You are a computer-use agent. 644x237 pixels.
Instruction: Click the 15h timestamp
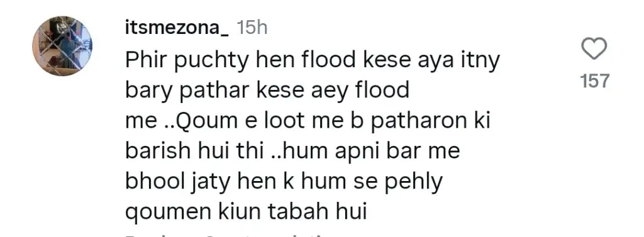click(252, 28)
